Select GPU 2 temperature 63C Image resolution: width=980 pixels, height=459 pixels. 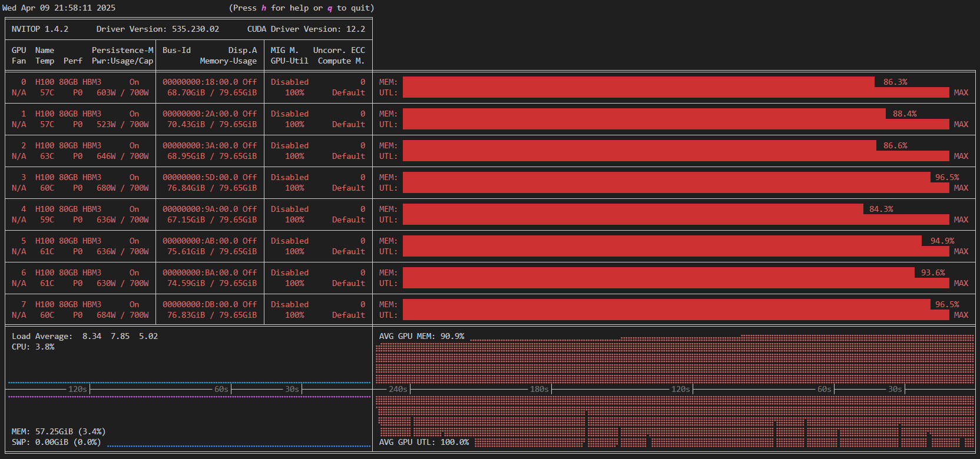pos(47,156)
